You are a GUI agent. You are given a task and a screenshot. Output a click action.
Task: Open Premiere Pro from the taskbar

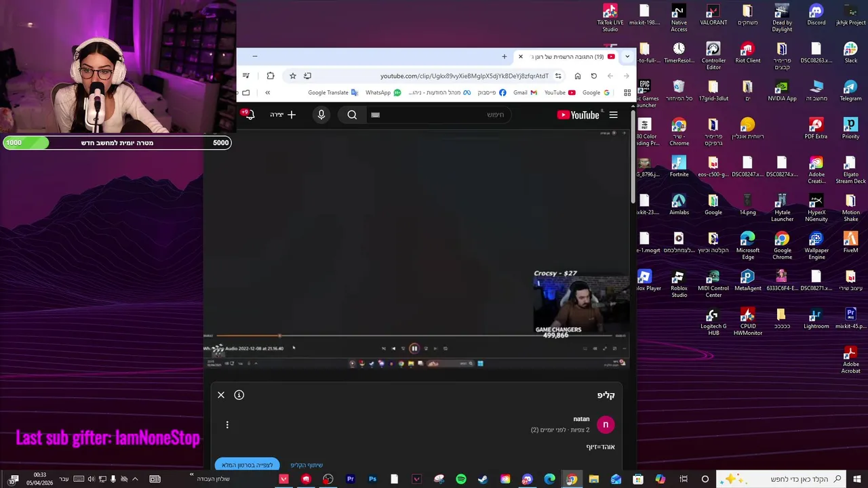click(x=350, y=479)
